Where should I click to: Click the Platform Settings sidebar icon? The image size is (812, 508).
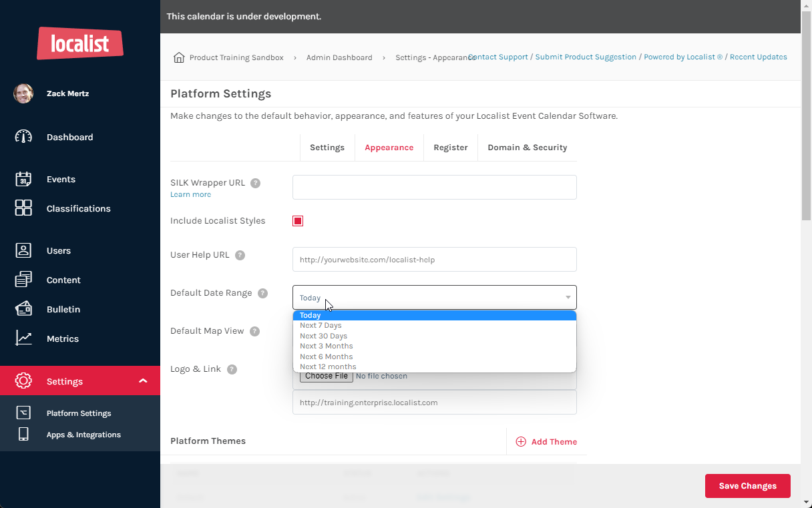coord(23,413)
